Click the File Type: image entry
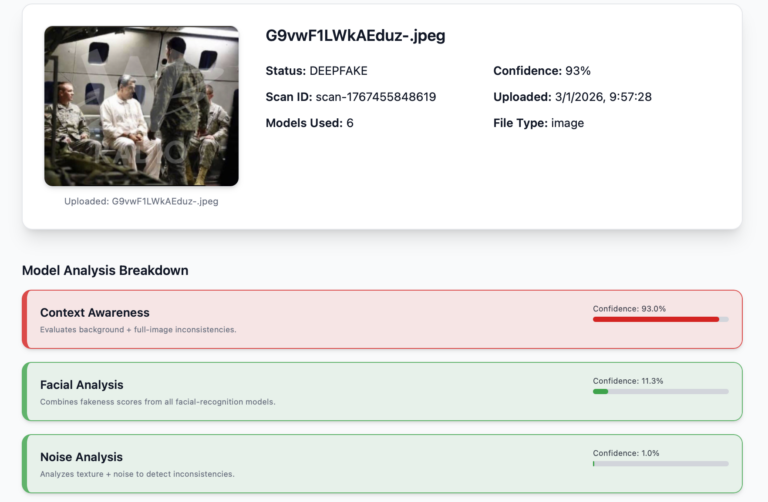This screenshot has width=768, height=502. pos(538,123)
